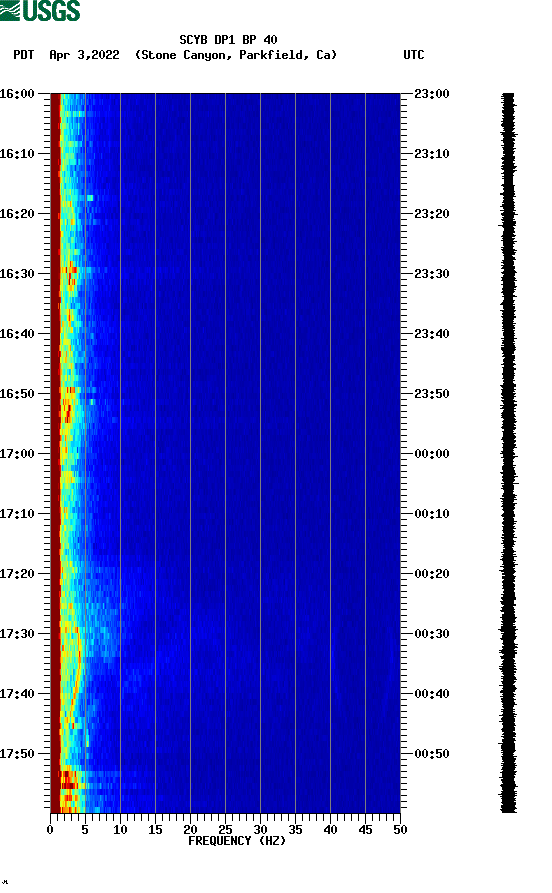This screenshot has height=893, width=552.
Task: Click the '15' frequency axis tick label
Action: point(156,830)
